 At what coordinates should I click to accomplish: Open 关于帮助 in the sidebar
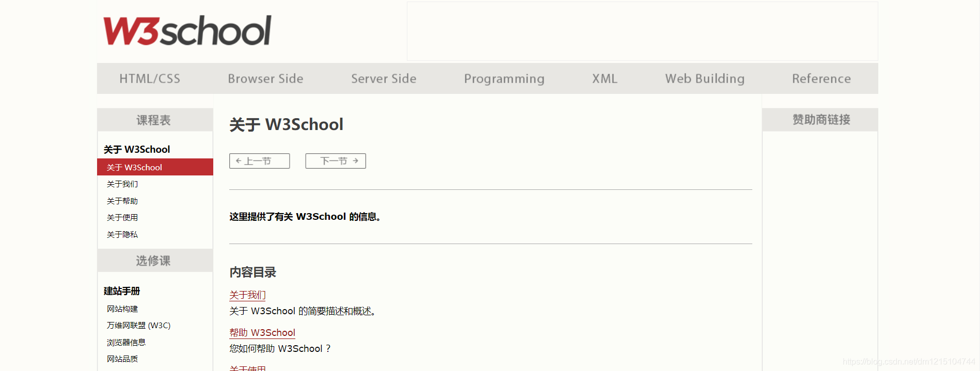coord(122,201)
